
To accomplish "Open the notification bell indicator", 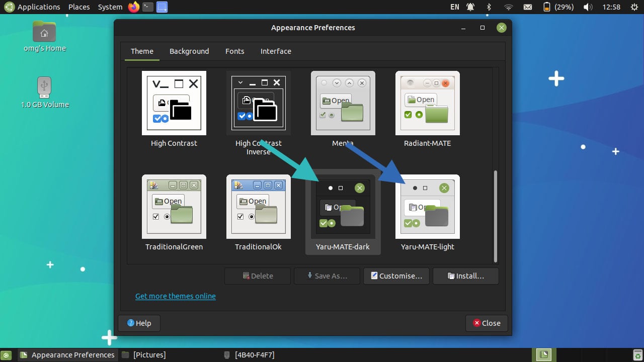I will coord(470,7).
